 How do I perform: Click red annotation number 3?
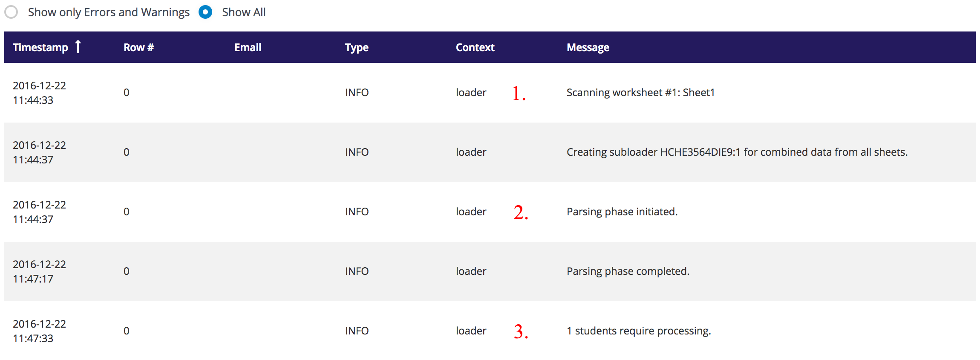click(521, 331)
